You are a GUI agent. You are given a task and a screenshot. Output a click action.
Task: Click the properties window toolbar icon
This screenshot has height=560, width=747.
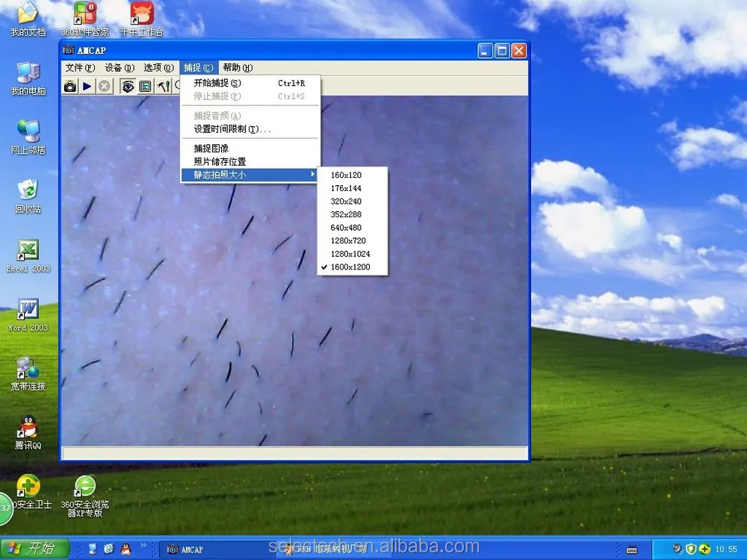(x=145, y=87)
